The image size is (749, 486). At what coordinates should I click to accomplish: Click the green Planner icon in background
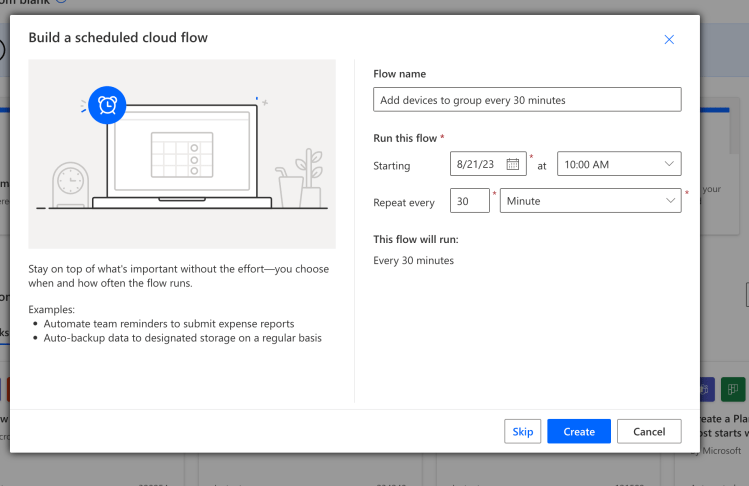click(735, 388)
